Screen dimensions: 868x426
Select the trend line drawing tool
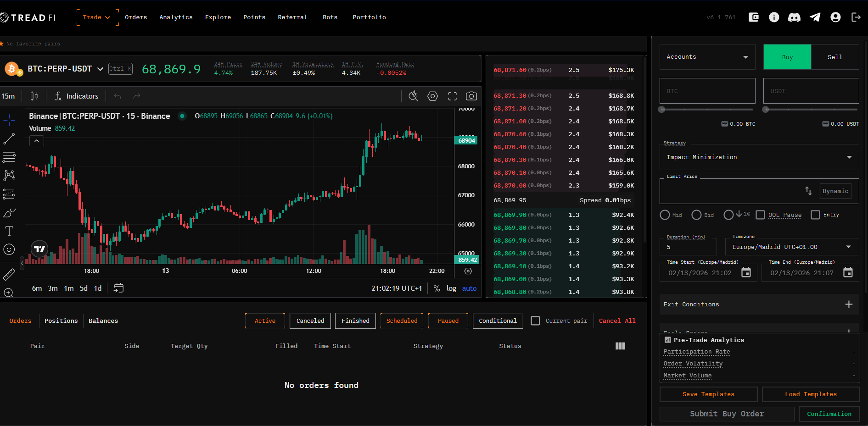coord(9,138)
